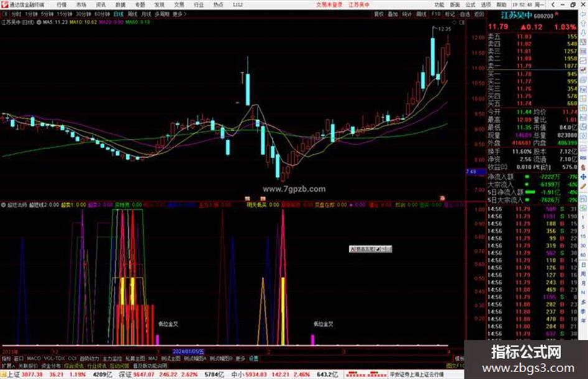Switch chart to 30分钟 period

click(x=83, y=14)
